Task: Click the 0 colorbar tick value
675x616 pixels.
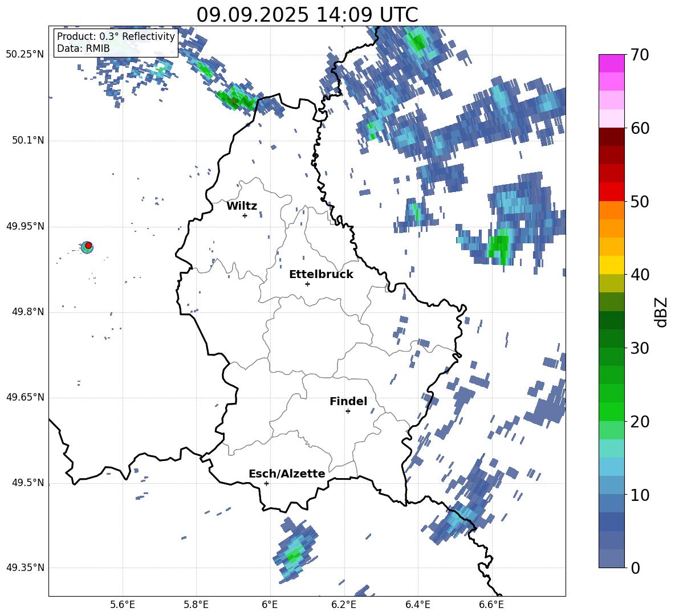Action: click(x=635, y=568)
